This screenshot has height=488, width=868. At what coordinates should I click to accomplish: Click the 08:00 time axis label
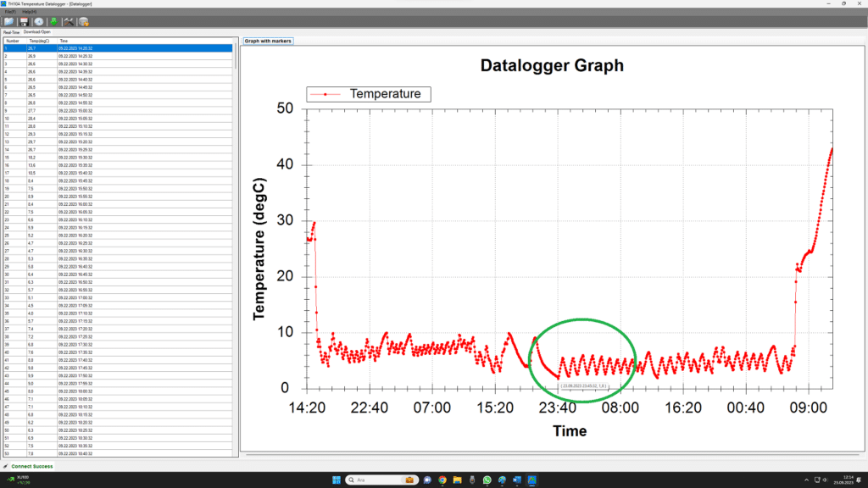point(620,408)
